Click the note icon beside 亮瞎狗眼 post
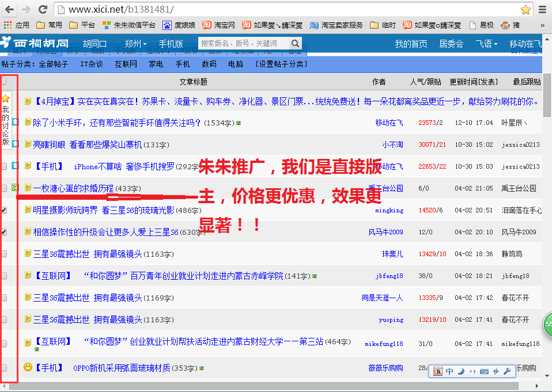The image size is (552, 392). pos(28,144)
